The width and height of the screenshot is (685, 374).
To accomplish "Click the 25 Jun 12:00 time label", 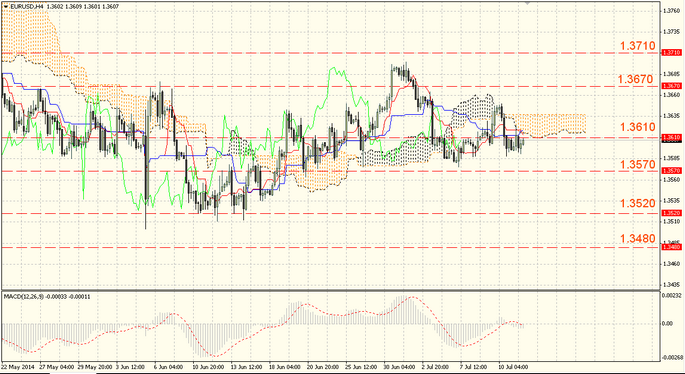I will pos(360,367).
